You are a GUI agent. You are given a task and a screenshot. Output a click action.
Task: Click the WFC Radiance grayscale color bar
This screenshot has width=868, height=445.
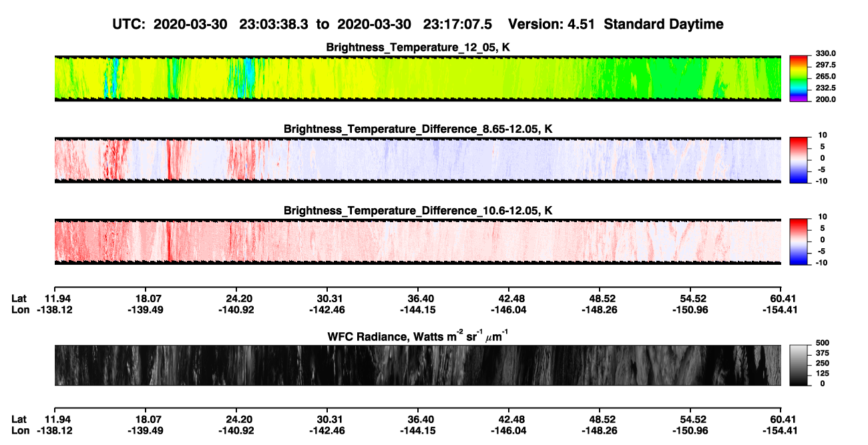[x=799, y=364]
